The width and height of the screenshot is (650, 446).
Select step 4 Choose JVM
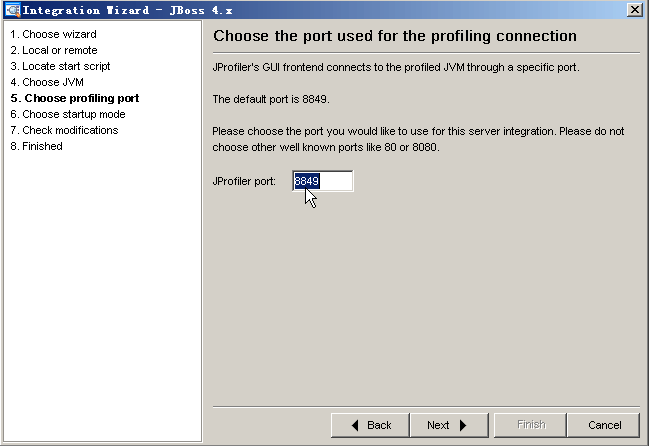[47, 82]
